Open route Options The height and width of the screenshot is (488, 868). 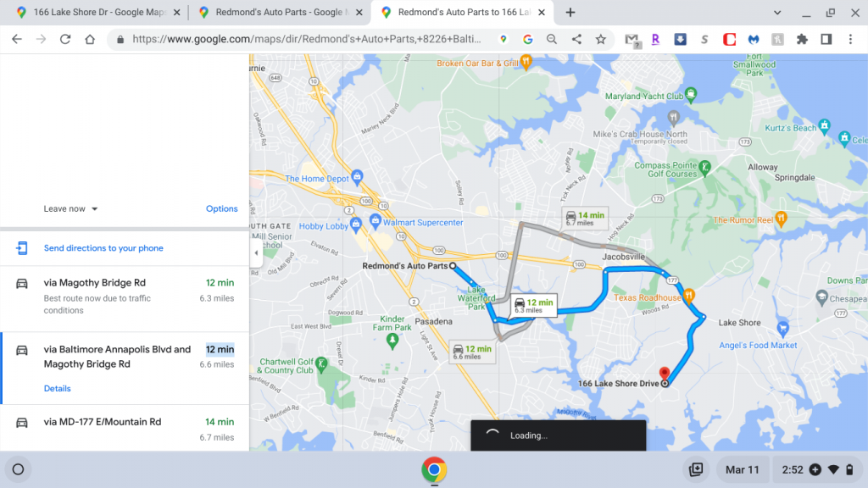point(221,208)
